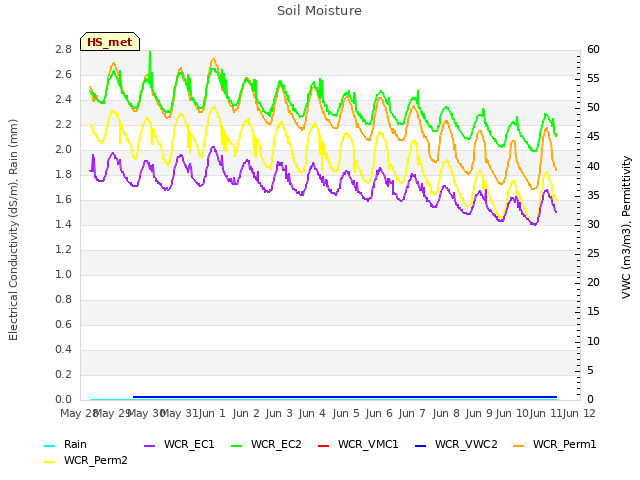Click the 45 right axis tick label
Screen dimensions: 640x480
click(x=593, y=137)
